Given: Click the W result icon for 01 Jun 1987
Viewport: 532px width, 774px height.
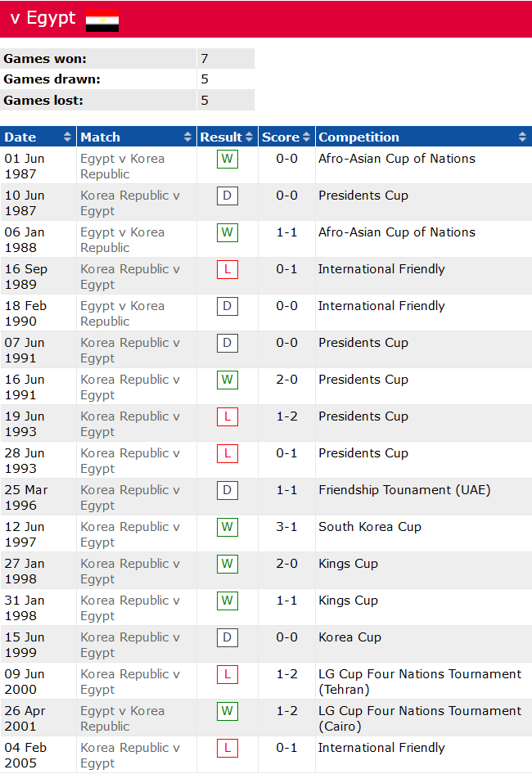Looking at the screenshot, I should click(x=228, y=159).
